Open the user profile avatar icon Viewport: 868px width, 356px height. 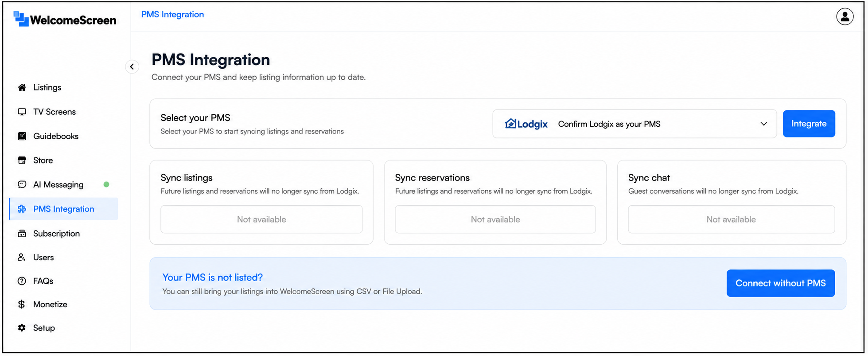point(845,16)
